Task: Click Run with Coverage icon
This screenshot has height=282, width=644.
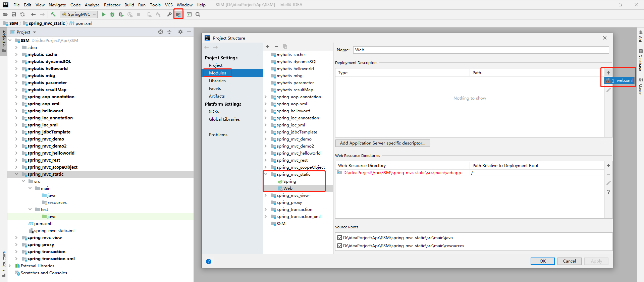Action: click(x=121, y=14)
